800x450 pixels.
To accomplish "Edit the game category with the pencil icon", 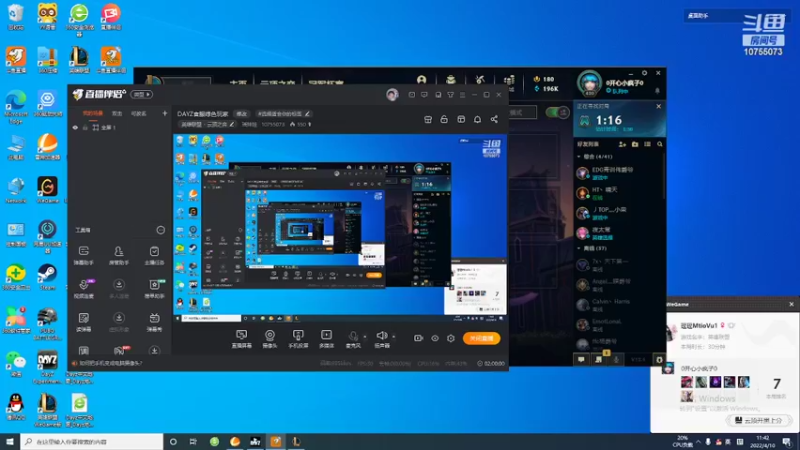I will point(232,124).
